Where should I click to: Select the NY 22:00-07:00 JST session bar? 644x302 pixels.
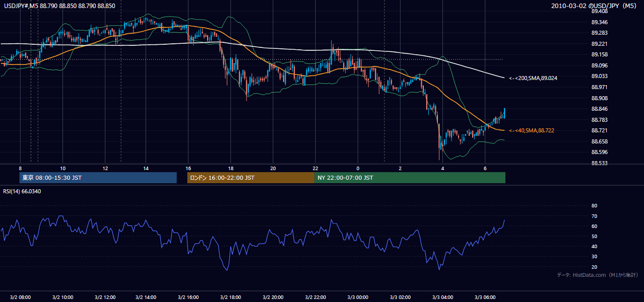tap(410, 178)
